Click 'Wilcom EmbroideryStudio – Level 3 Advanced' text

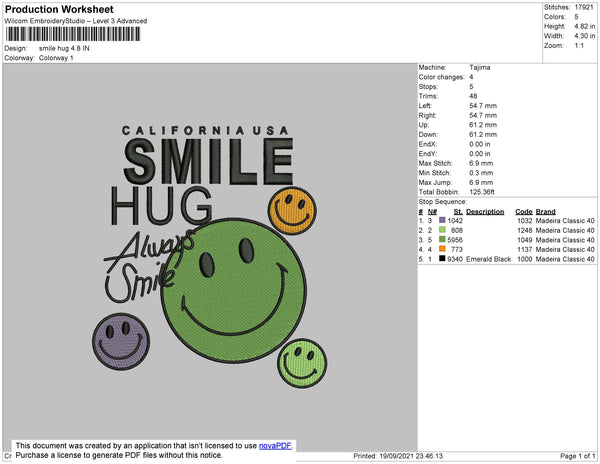point(76,21)
